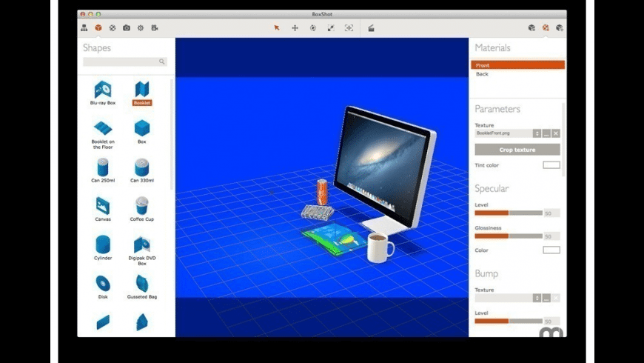
Task: Open the rightmost cube panel icon
Action: tap(560, 28)
